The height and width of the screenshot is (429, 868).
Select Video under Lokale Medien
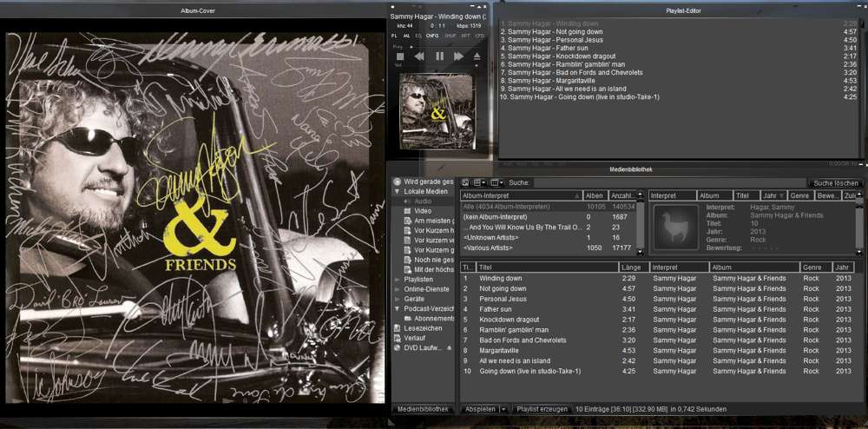(x=423, y=211)
